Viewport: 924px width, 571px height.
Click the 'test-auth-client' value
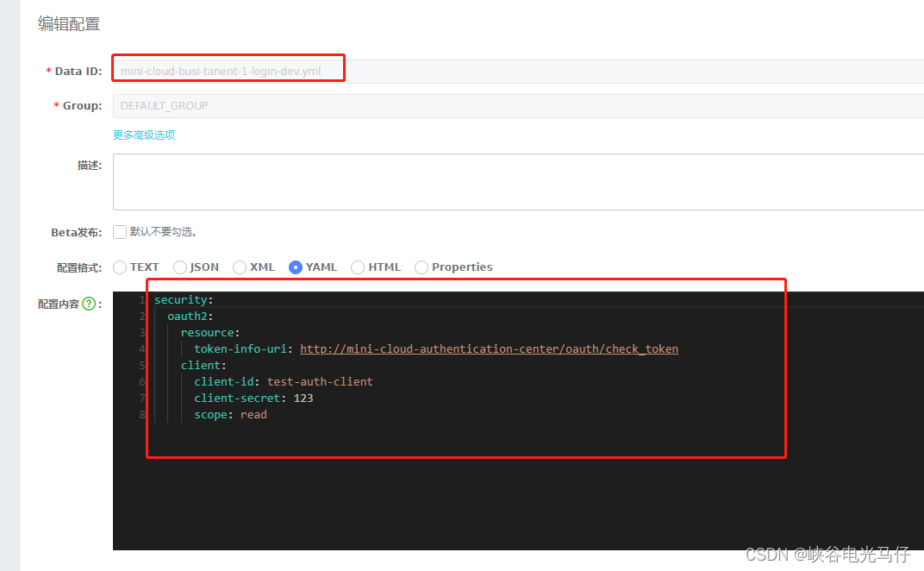point(320,381)
